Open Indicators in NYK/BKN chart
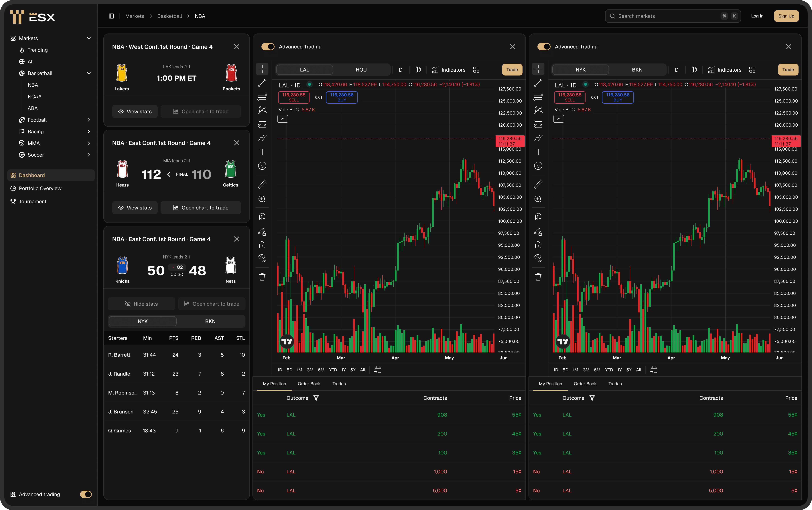812x510 pixels. pos(724,69)
